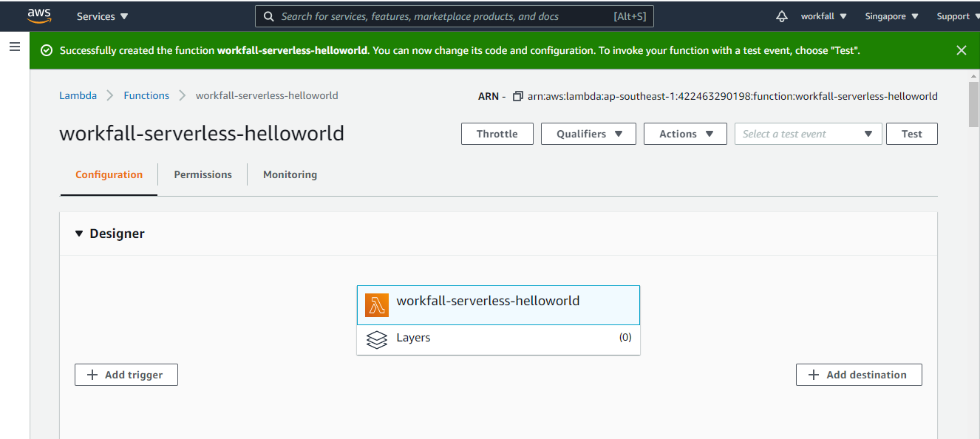Copy the function ARN with the copy icon

click(x=517, y=96)
